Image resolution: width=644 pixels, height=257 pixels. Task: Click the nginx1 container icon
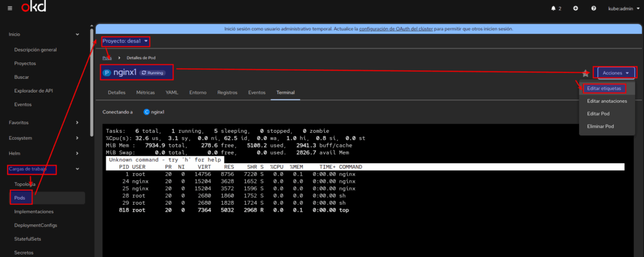[147, 112]
